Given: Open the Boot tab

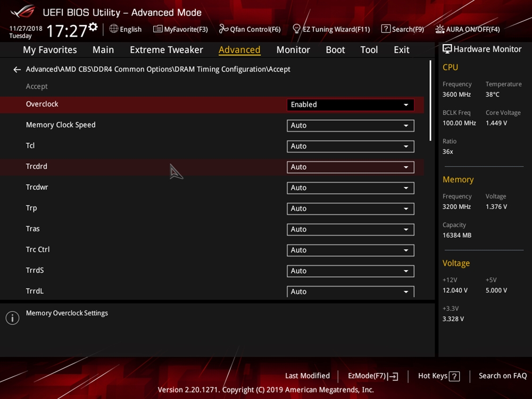Looking at the screenshot, I should [335, 50].
